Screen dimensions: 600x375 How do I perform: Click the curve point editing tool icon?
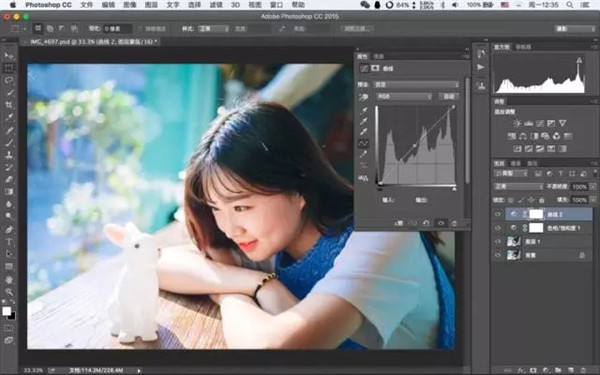pyautogui.click(x=363, y=143)
